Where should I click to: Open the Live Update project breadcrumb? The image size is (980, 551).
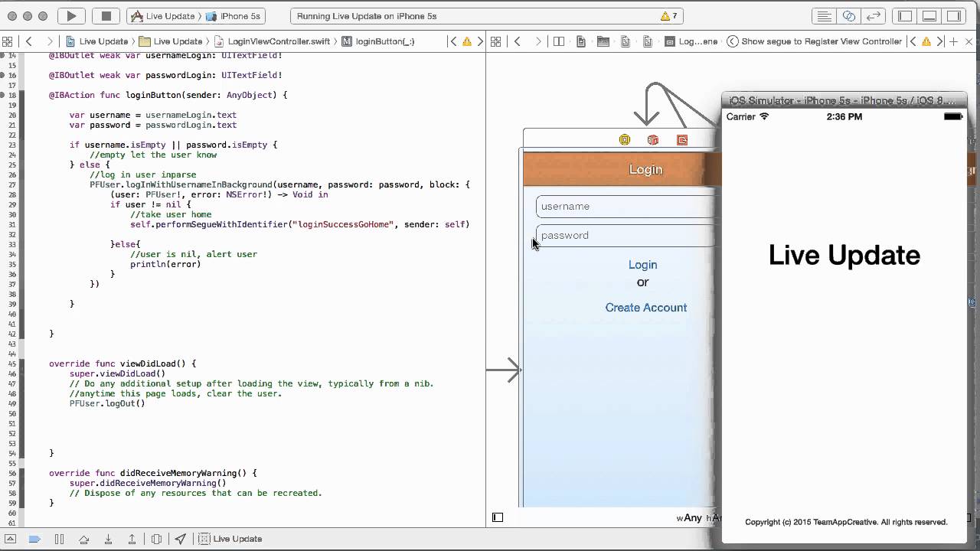(97, 41)
